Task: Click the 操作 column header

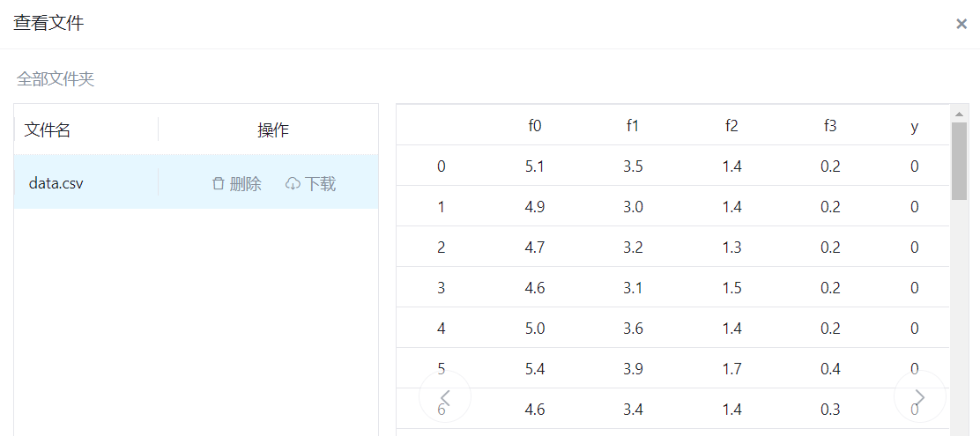Action: [x=273, y=130]
